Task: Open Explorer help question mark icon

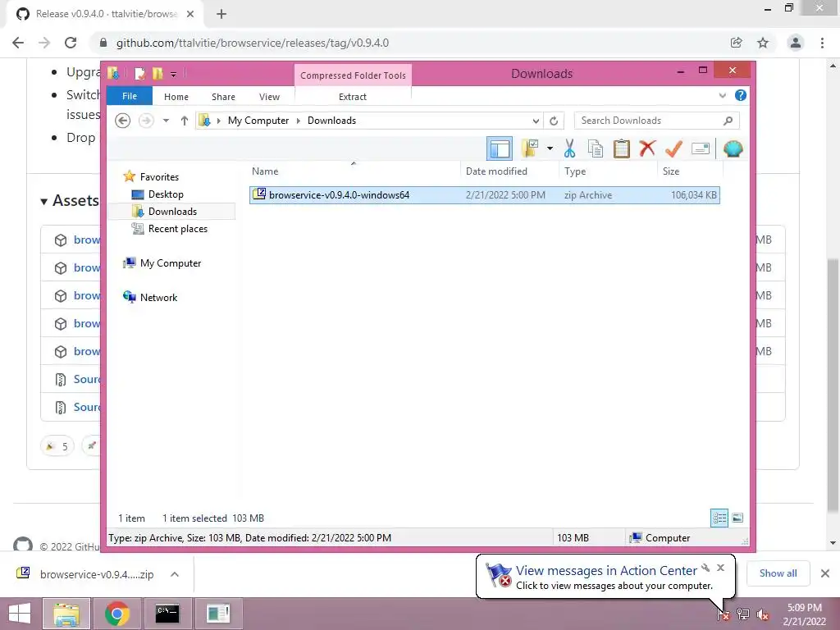Action: point(741,95)
